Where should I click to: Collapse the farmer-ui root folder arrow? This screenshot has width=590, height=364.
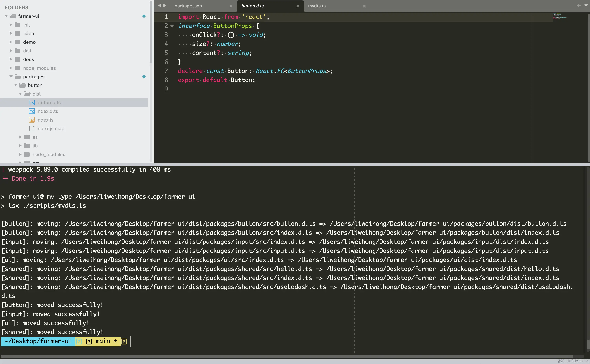click(6, 16)
